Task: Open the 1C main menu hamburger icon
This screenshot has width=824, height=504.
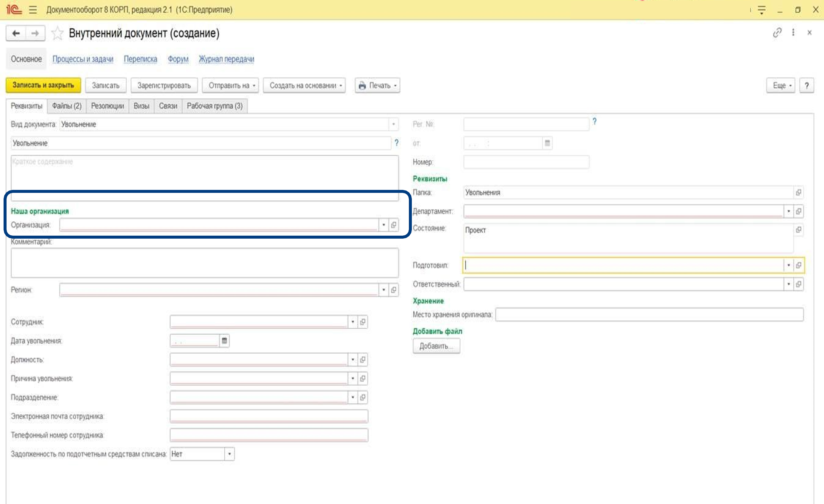Action: [33, 10]
